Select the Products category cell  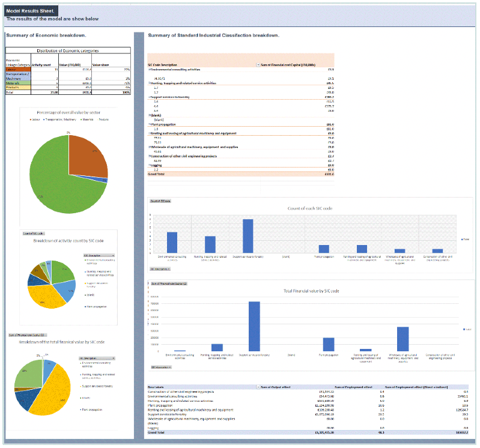click(x=18, y=87)
